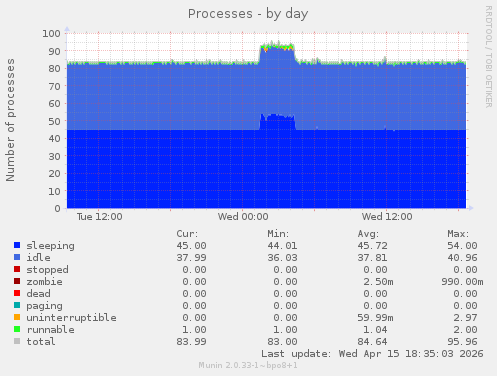Click the 'Last update' timestamp line

(x=372, y=354)
